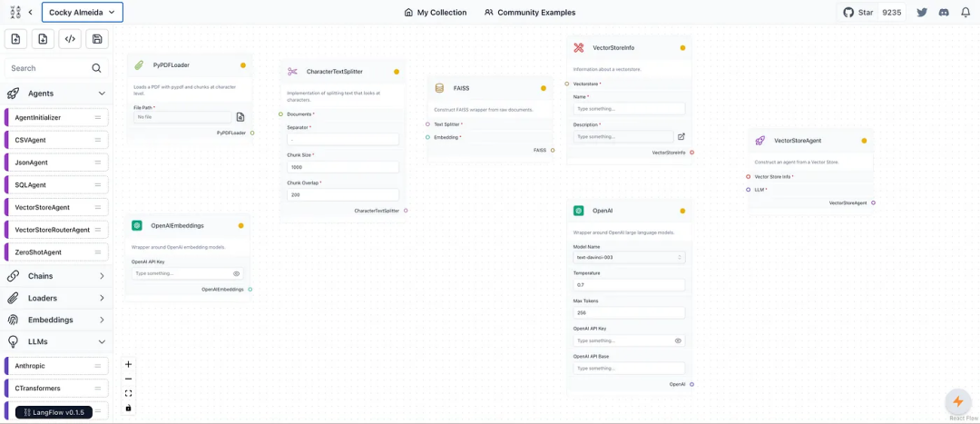Click the CharacterTextSplitter scissors icon
The image size is (980, 424).
[x=292, y=72]
